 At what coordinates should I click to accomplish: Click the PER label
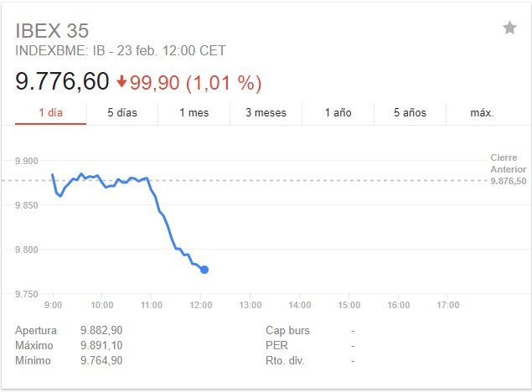pyautogui.click(x=276, y=345)
